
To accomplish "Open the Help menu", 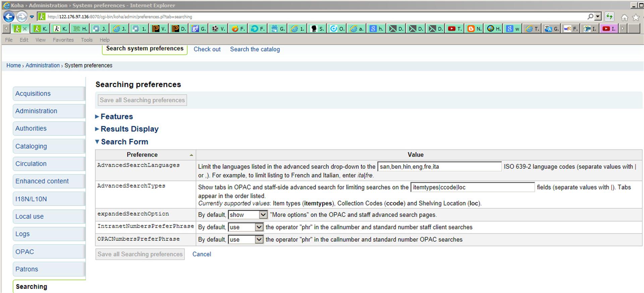I will point(104,40).
